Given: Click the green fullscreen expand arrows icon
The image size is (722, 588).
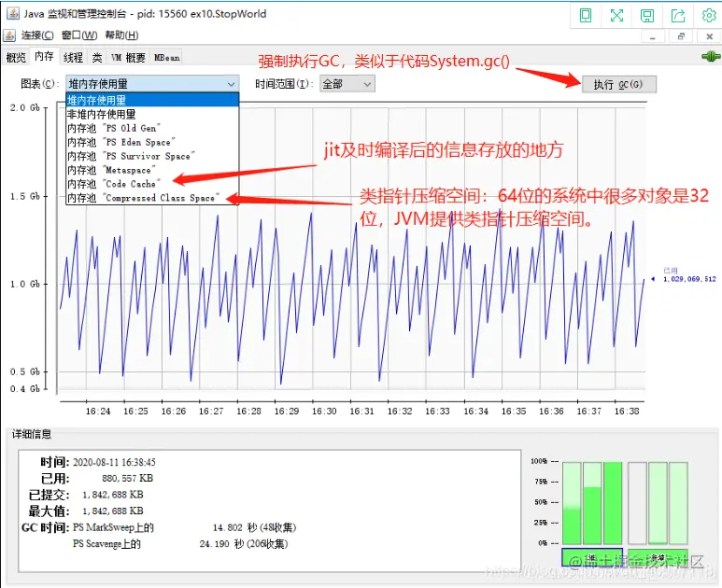Looking at the screenshot, I should click(616, 15).
